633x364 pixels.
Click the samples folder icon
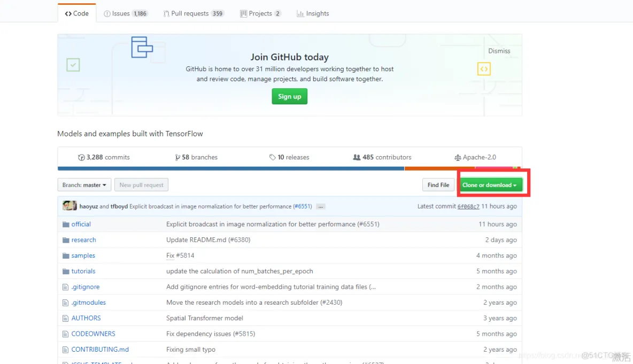coord(66,255)
